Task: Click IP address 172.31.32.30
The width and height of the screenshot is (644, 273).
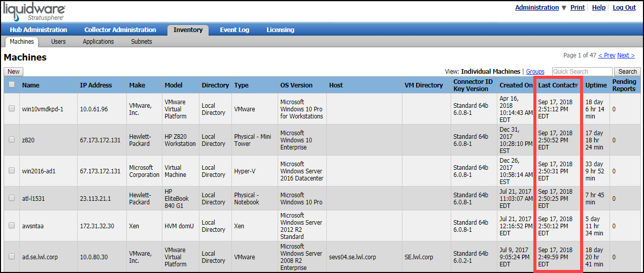Action: (97, 226)
